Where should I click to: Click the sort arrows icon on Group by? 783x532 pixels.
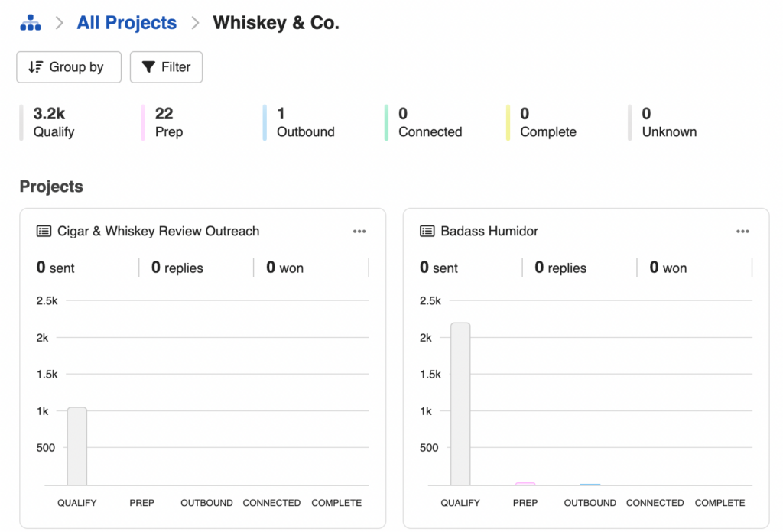pos(34,67)
